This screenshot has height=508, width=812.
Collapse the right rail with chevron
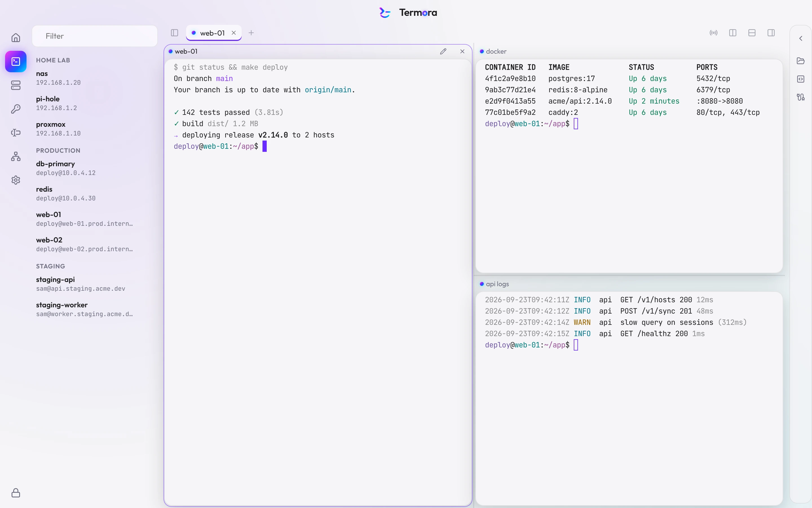[801, 38]
